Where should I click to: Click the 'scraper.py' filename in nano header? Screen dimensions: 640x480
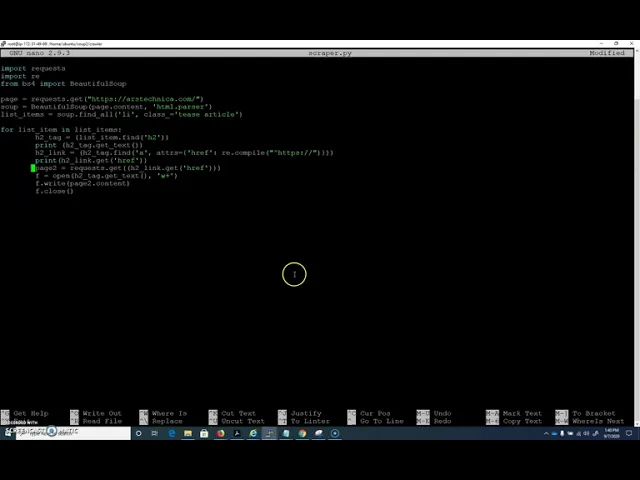tap(330, 53)
